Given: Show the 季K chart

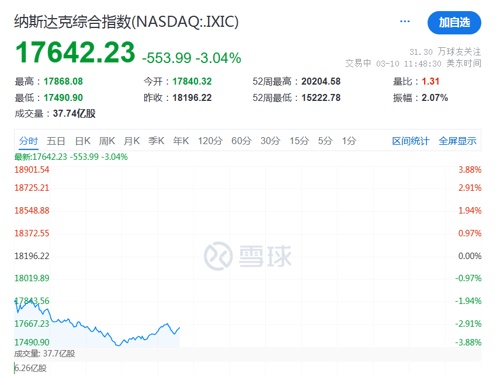Looking at the screenshot, I should pos(156,141).
